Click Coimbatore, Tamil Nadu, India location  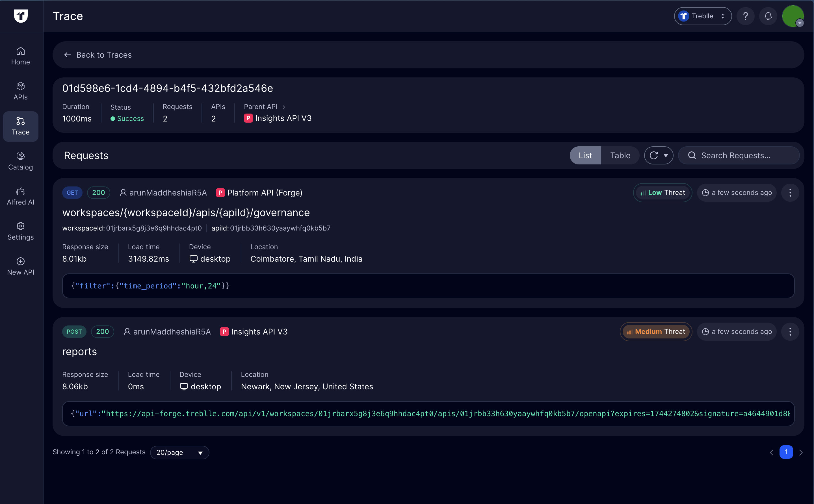(x=306, y=259)
